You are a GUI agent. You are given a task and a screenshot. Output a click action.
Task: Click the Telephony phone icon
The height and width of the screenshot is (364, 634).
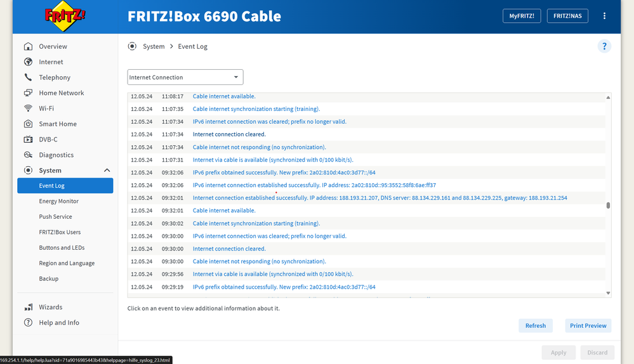[28, 77]
